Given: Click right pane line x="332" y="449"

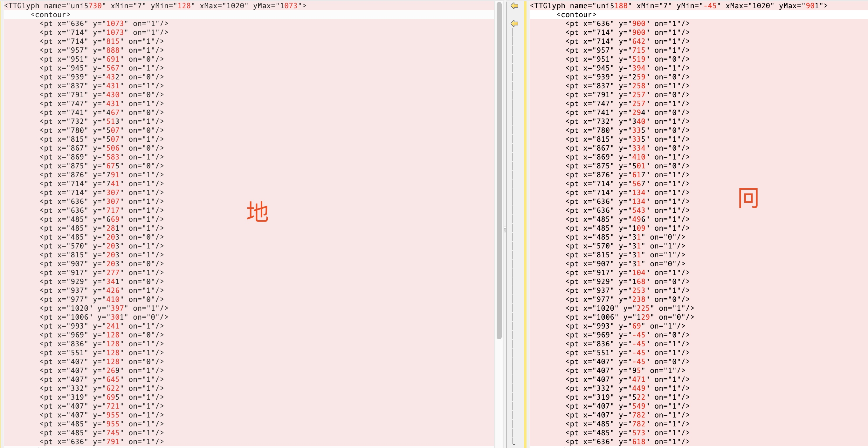Looking at the screenshot, I should 627,388.
